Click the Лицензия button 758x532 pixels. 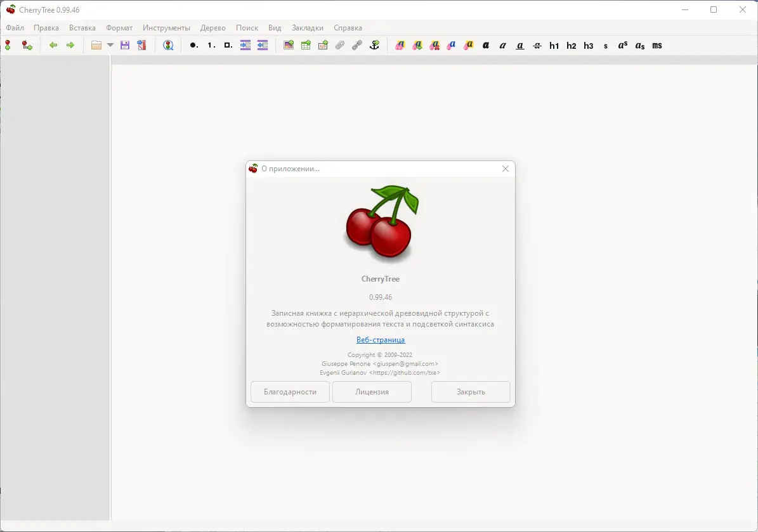(x=372, y=392)
